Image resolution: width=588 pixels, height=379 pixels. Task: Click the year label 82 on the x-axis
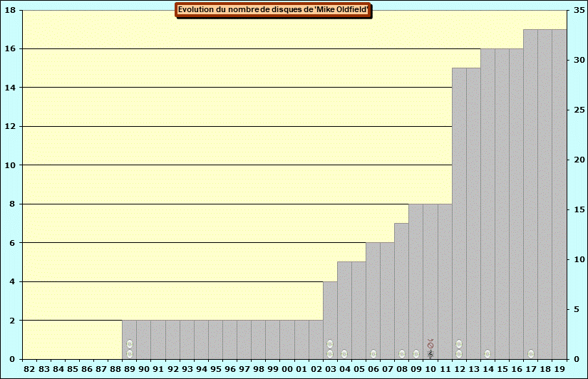[29, 369]
